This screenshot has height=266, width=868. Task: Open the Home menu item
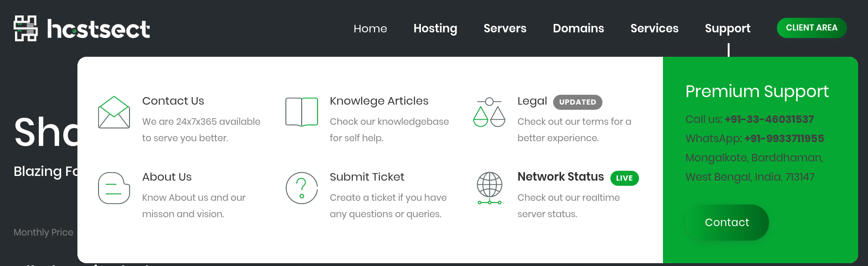pyautogui.click(x=370, y=29)
